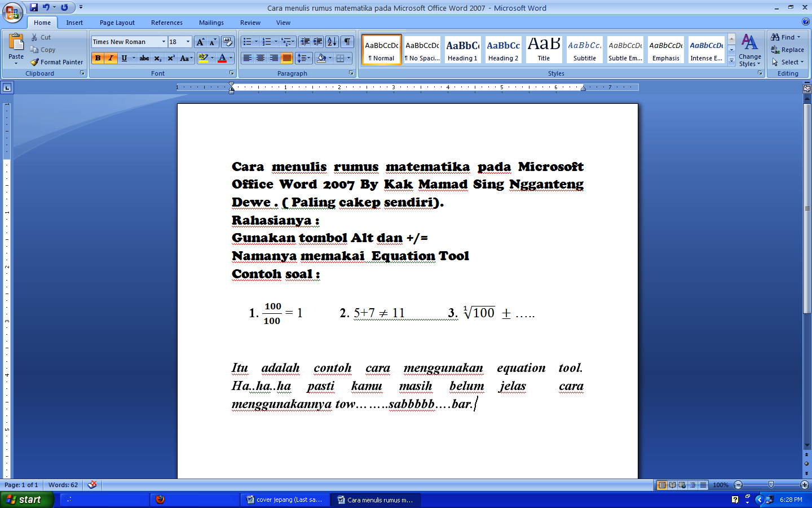Viewport: 812px width, 508px height.
Task: Switch to Draft view
Action: [x=703, y=485]
